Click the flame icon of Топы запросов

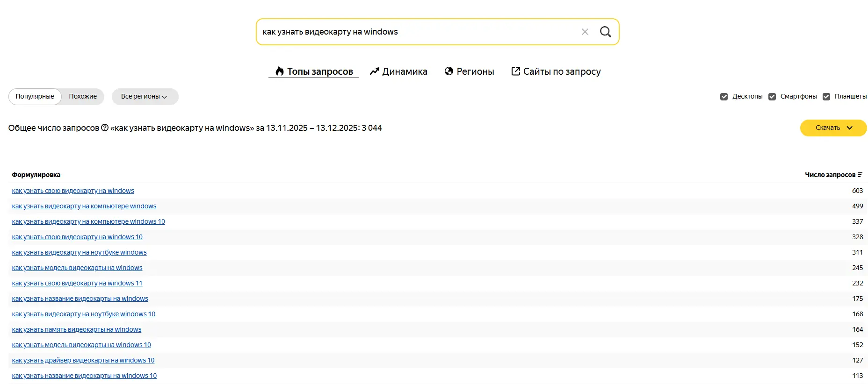[x=280, y=71]
